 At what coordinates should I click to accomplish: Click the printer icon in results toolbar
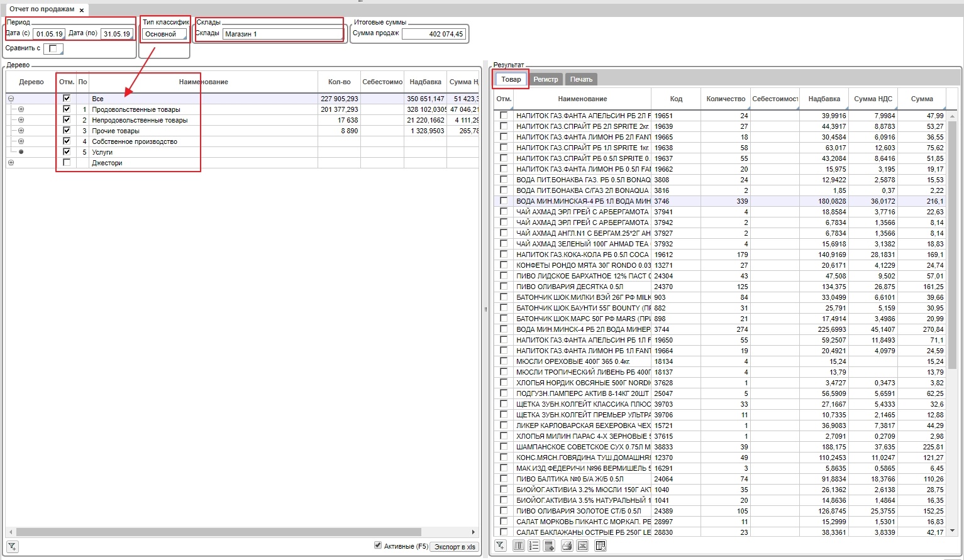click(567, 546)
